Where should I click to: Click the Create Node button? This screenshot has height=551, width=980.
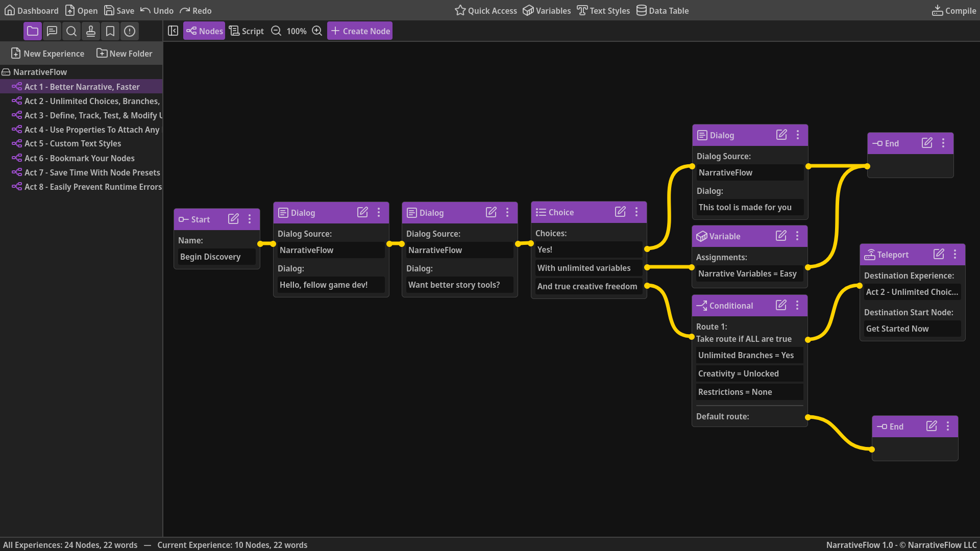pos(359,31)
